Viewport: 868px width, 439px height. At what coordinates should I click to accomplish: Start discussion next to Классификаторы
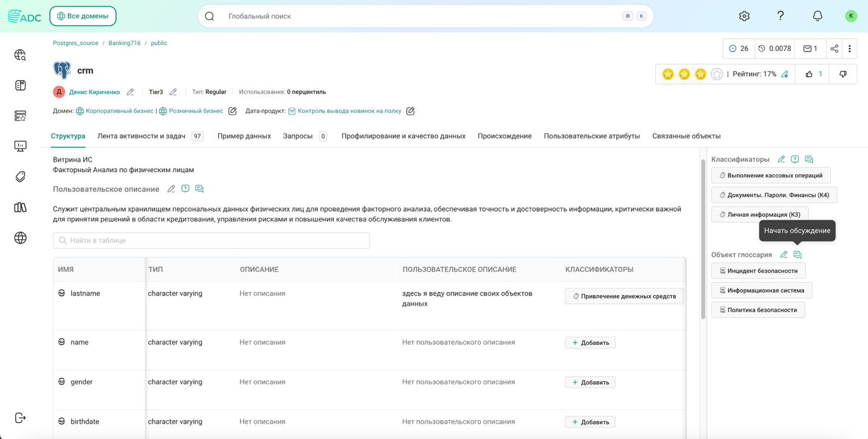tap(809, 159)
